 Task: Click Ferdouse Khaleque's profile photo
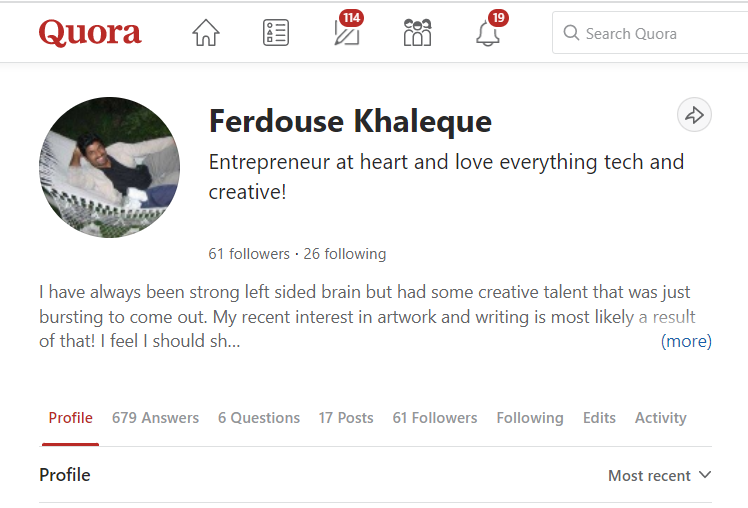(x=109, y=167)
